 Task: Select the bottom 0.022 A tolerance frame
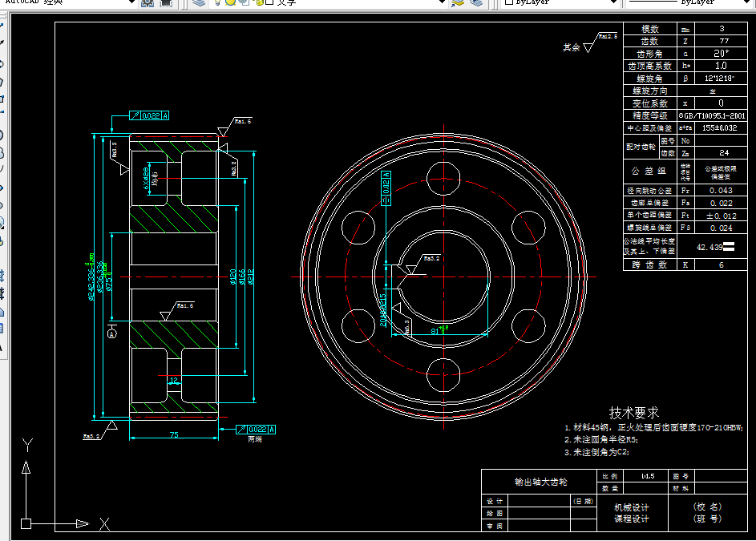(x=256, y=429)
